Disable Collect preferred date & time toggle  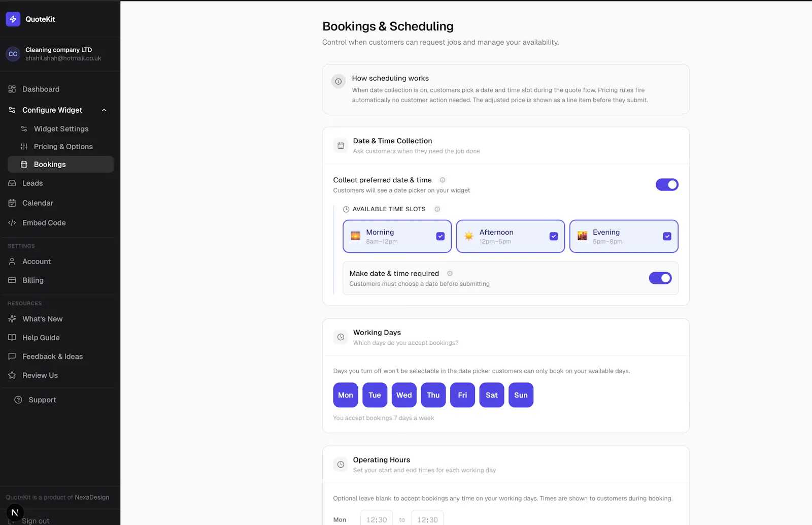tap(667, 185)
